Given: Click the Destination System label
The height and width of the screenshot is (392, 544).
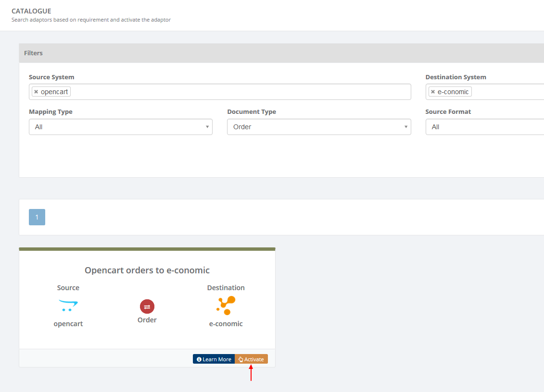Looking at the screenshot, I should tap(456, 77).
